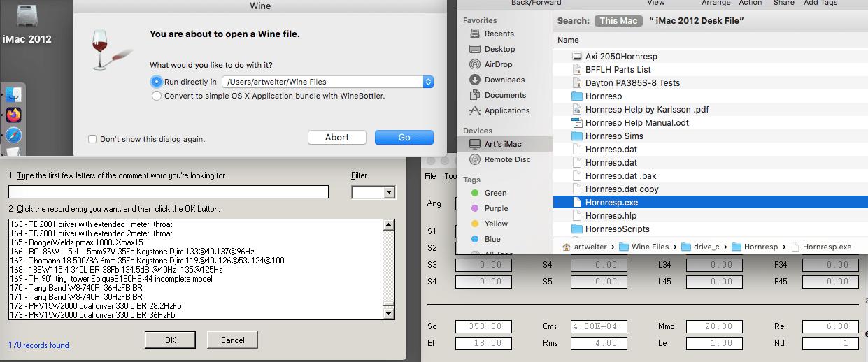This screenshot has height=362, width=868.
Task: Click Abort in Wine dialog
Action: click(337, 137)
